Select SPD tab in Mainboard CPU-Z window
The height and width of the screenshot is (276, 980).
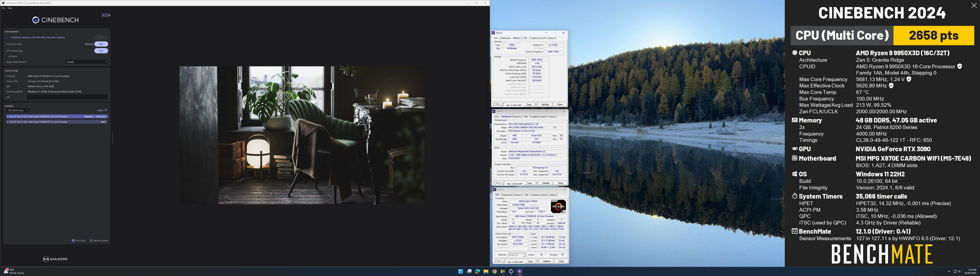526,117
